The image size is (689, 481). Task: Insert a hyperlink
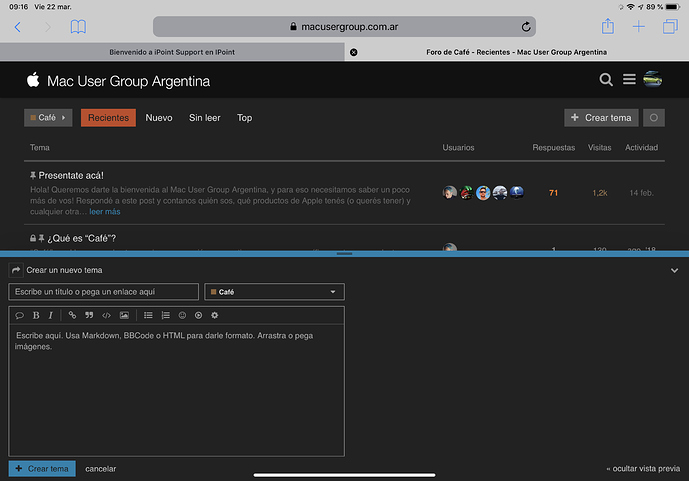[72, 315]
